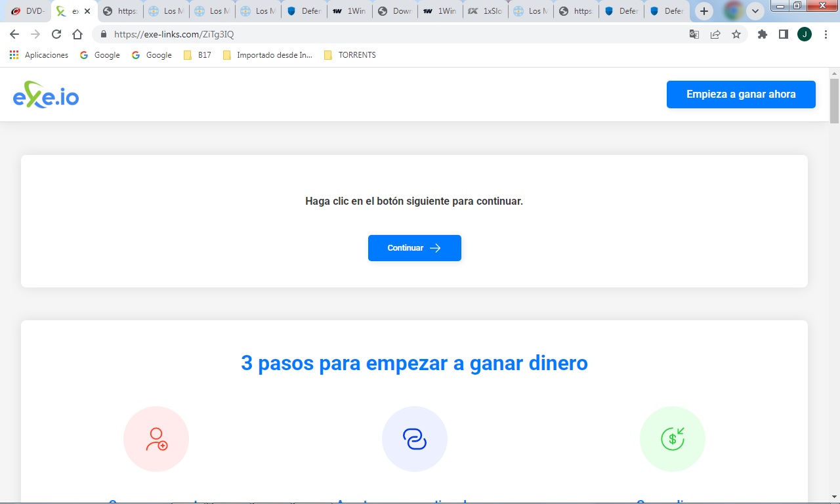
Task: Go back to the previous page
Action: point(14,34)
